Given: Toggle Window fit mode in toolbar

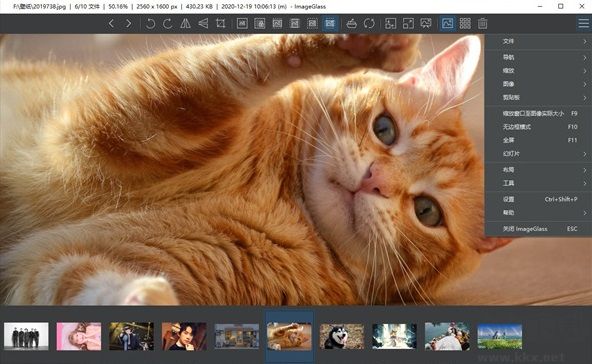Looking at the screenshot, I should (x=390, y=23).
